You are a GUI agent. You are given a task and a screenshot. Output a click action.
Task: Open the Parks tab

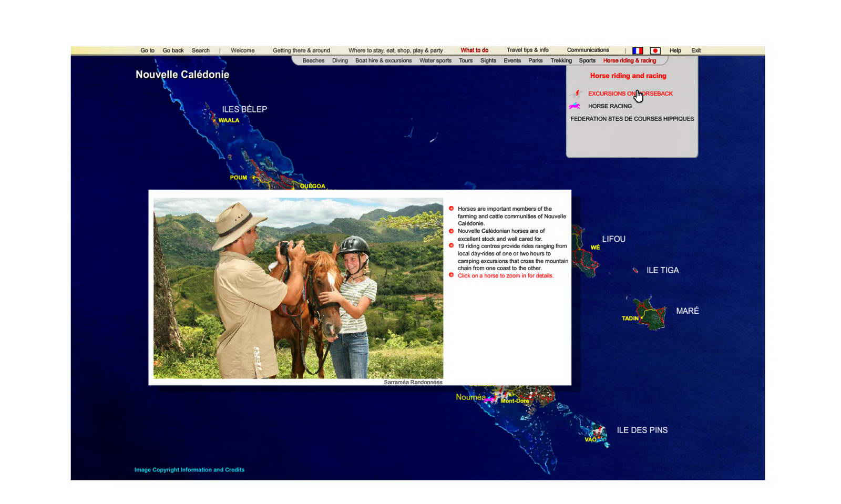tap(535, 60)
